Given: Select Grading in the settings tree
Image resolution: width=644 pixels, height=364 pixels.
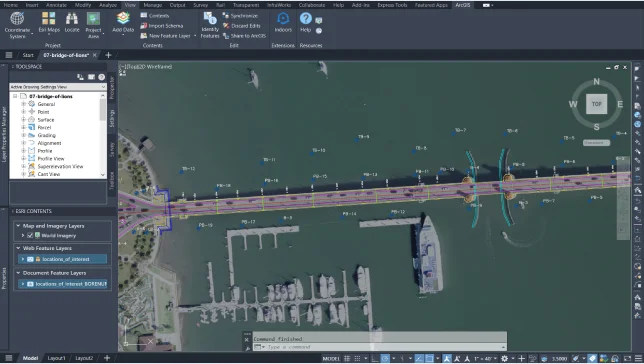Looking at the screenshot, I should point(46,135).
